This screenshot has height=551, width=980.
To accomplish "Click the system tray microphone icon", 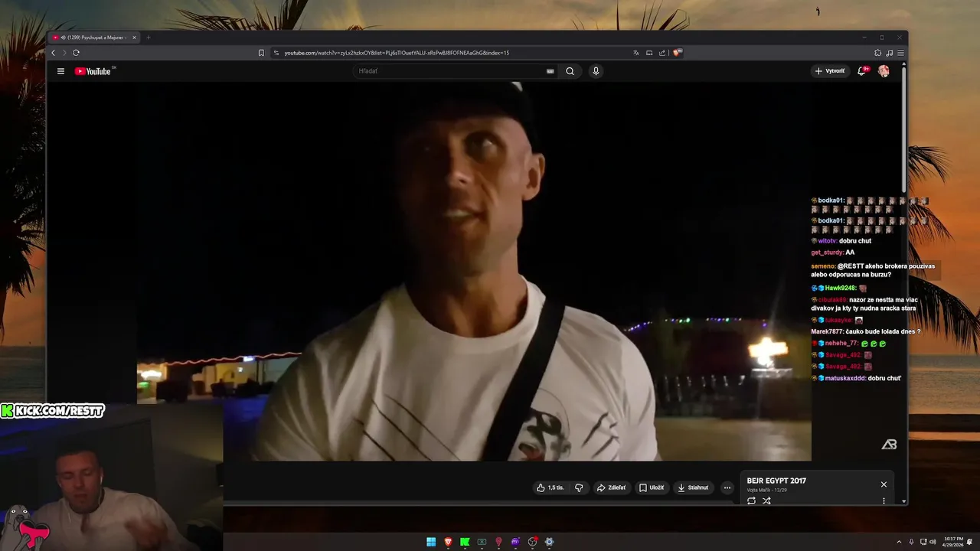I will (x=911, y=542).
